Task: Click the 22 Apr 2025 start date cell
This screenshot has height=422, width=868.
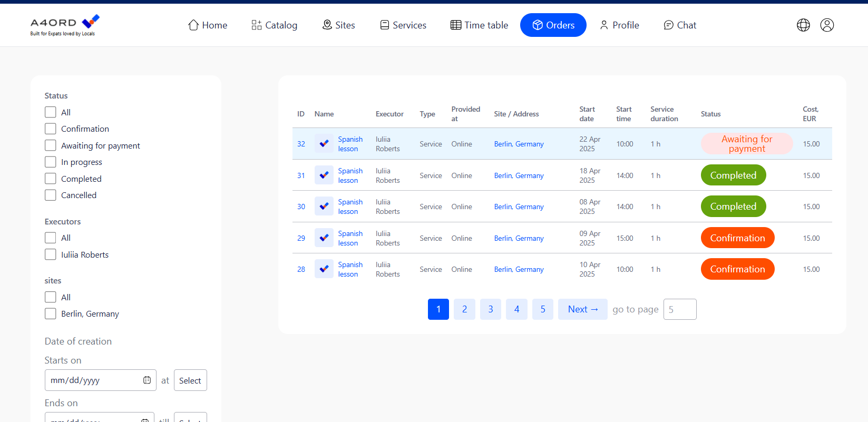Action: (590, 144)
